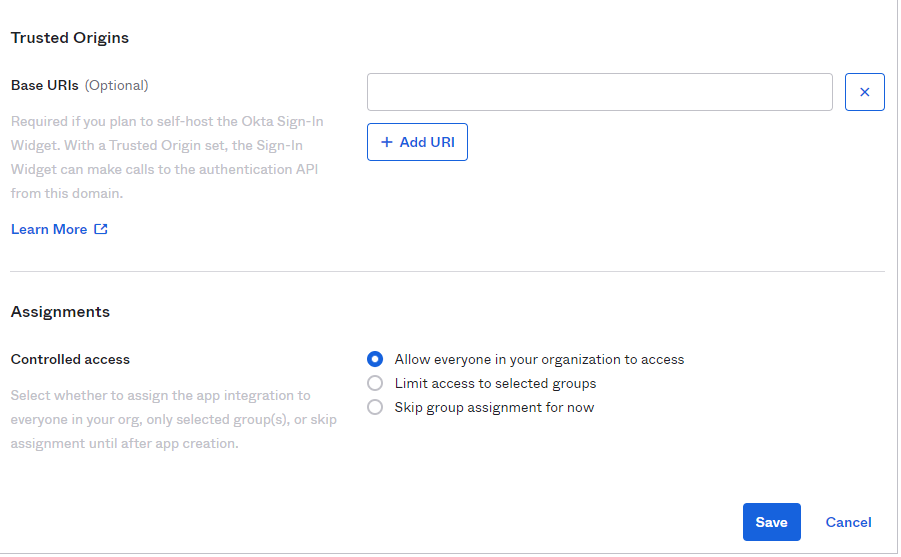
Task: Focus the Base URIs text field
Action: pyautogui.click(x=599, y=92)
